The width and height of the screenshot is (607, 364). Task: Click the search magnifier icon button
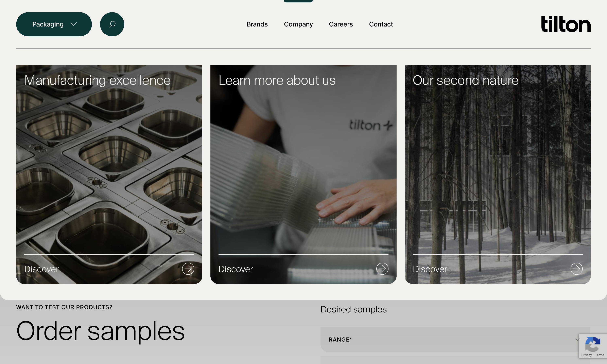click(112, 24)
